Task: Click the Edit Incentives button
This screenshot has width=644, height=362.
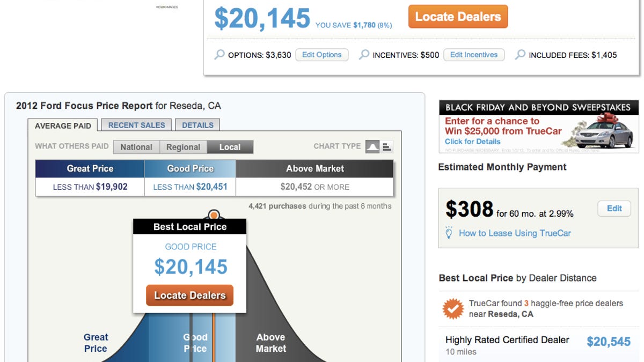Action: click(x=474, y=55)
